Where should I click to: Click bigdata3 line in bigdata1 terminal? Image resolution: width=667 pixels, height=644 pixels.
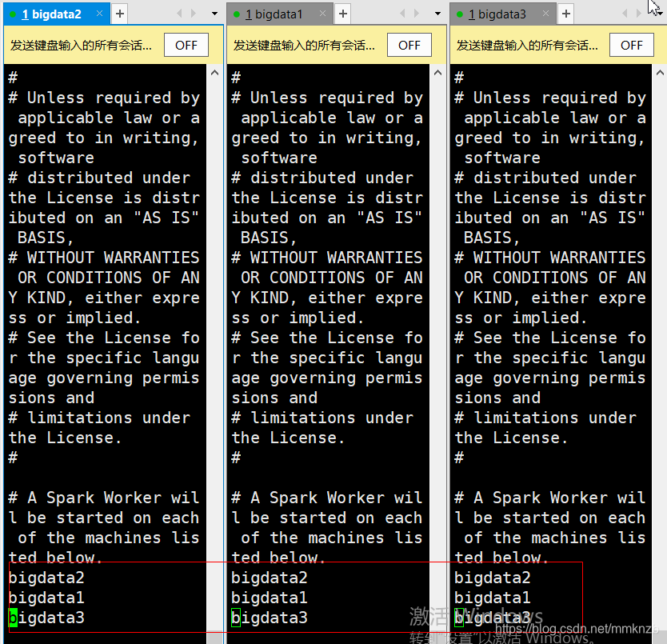pos(270,618)
